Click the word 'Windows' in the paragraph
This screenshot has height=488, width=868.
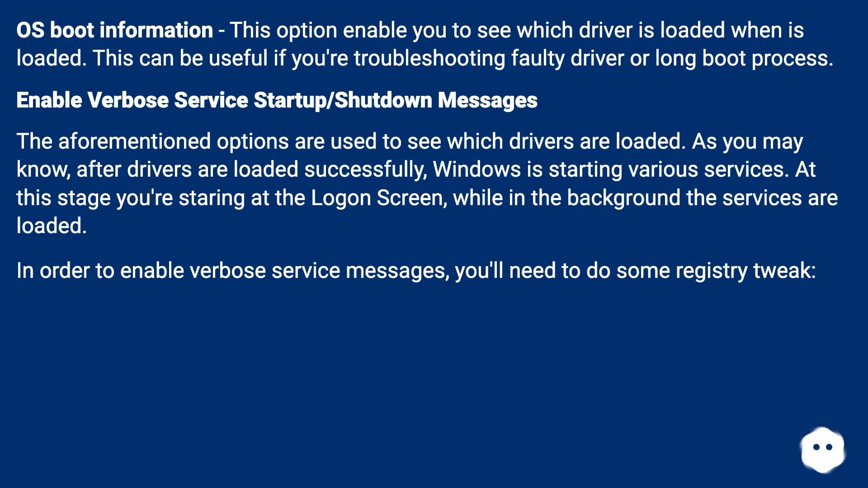477,169
